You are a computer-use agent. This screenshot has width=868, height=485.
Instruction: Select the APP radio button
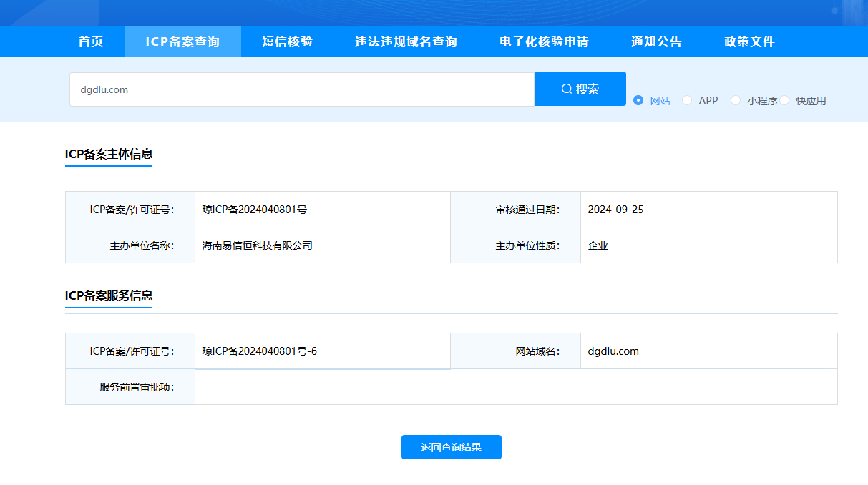point(687,100)
